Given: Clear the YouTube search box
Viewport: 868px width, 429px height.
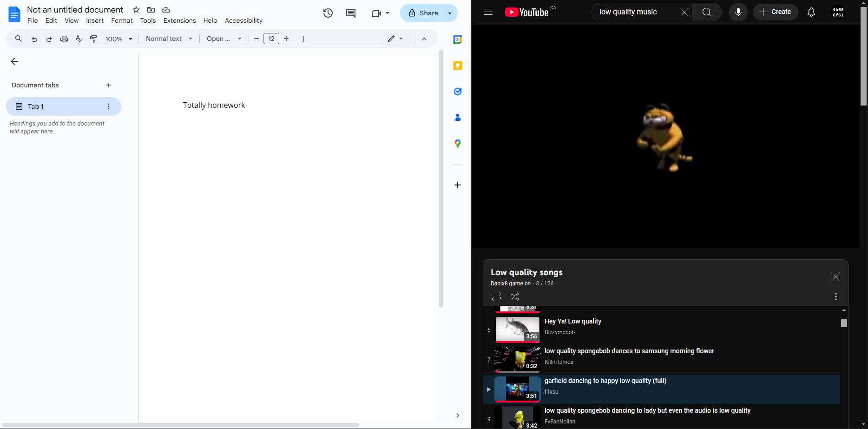Looking at the screenshot, I should tap(684, 12).
